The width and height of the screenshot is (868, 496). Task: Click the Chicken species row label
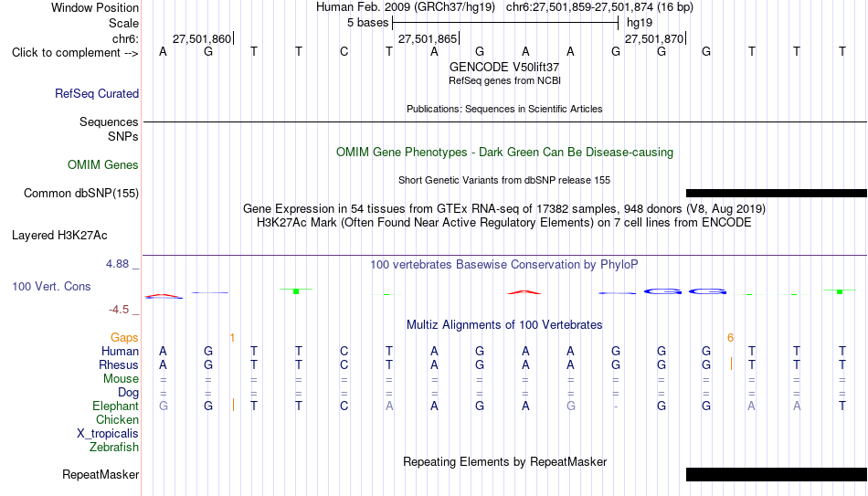coord(117,420)
